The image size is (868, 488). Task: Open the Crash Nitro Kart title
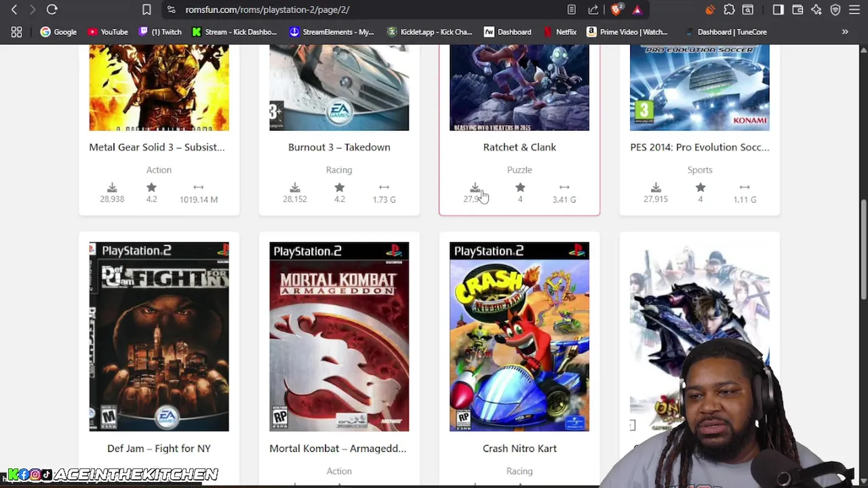[519, 449]
